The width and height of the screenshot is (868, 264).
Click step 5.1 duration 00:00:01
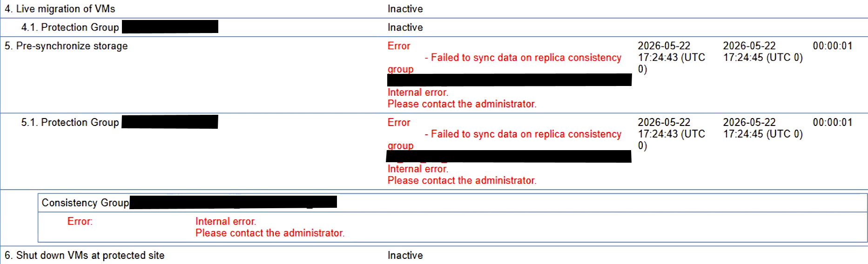pyautogui.click(x=833, y=122)
